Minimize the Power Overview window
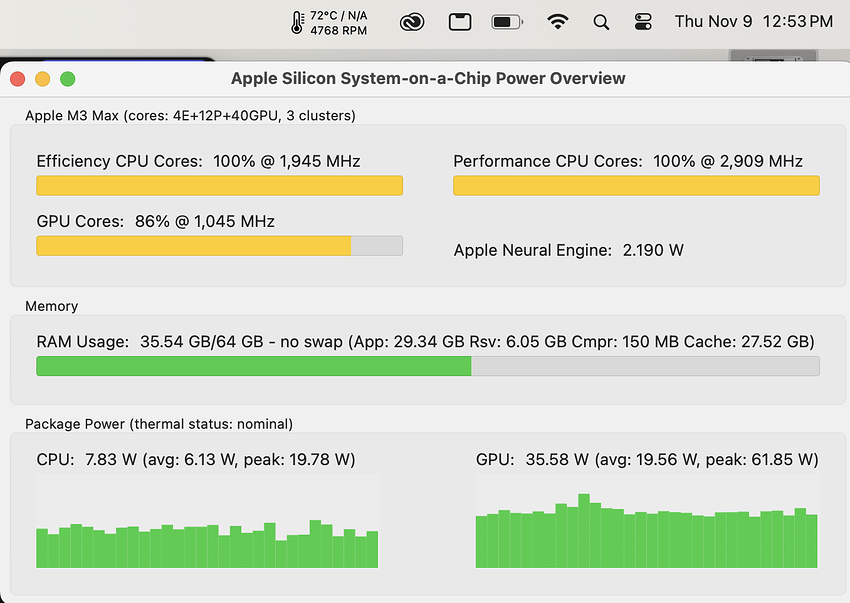This screenshot has width=850, height=603. tap(42, 79)
